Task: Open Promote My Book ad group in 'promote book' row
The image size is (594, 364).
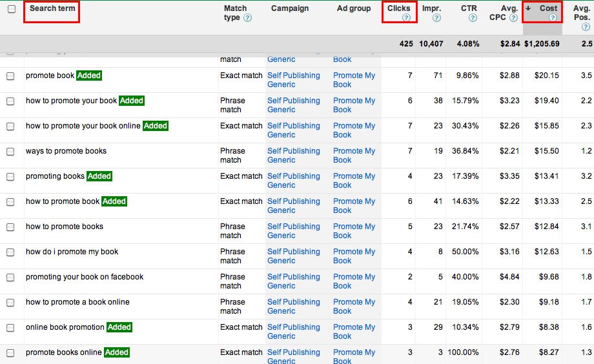Action: coord(354,80)
